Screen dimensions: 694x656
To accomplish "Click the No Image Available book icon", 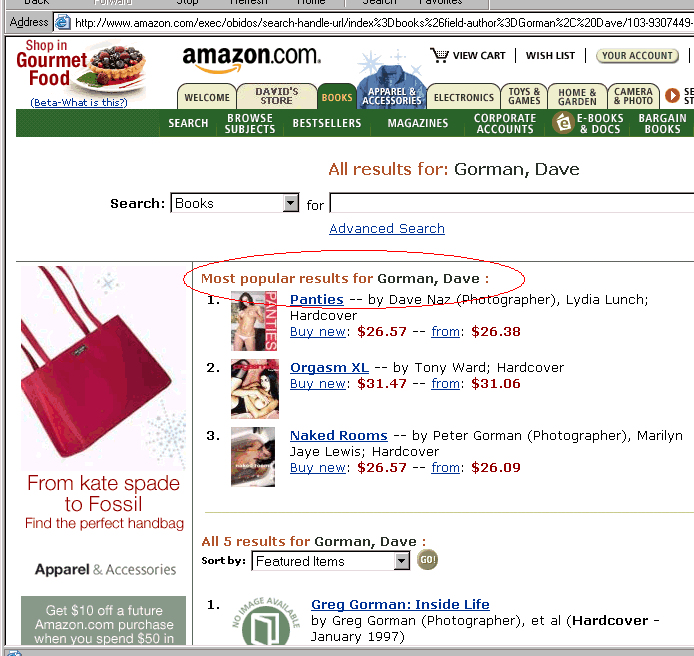I will click(266, 622).
